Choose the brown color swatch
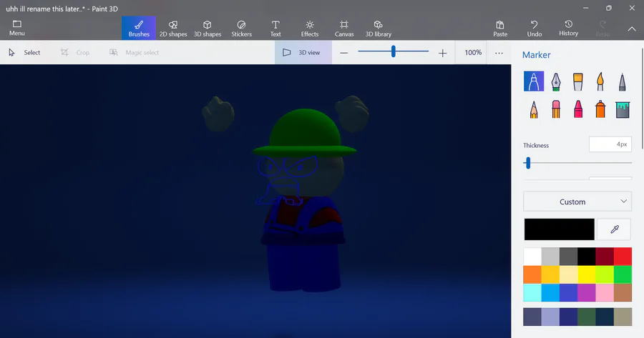The image size is (644, 338). [623, 292]
